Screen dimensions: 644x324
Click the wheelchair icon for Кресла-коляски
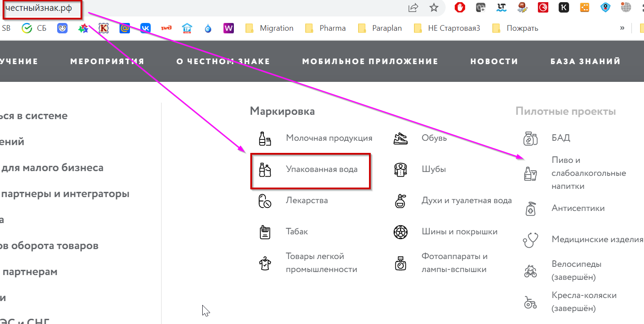pos(531,302)
